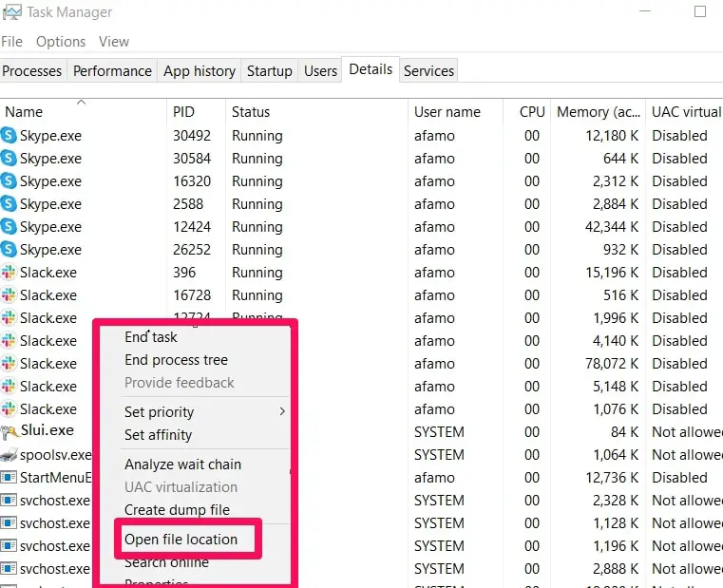Click the Slui.exe process name

pos(48,430)
